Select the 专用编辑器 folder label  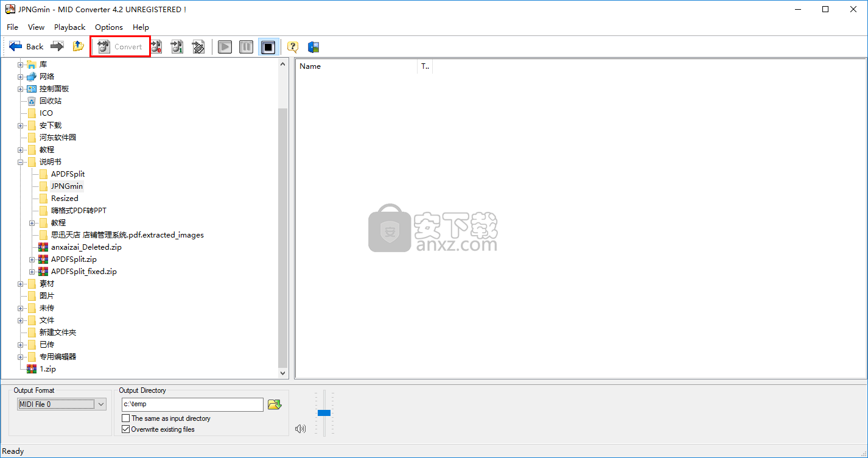(x=58, y=357)
